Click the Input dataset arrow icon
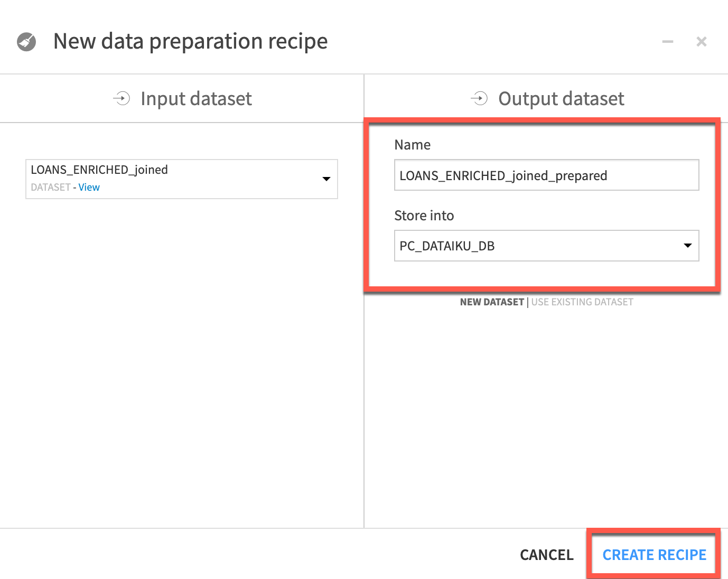The width and height of the screenshot is (728, 579). click(x=122, y=98)
